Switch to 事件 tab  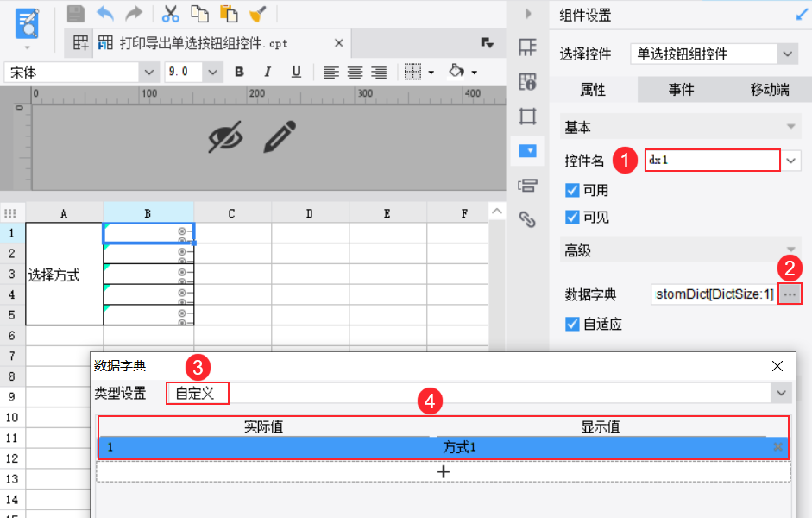pos(681,90)
